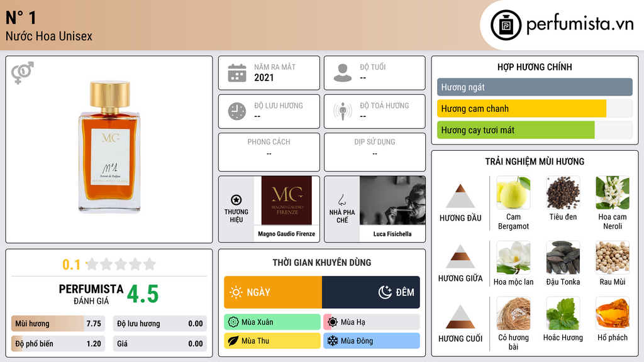Click the Nước Hoa Unisex subtitle
The height and width of the screenshot is (362, 644).
pyautogui.click(x=49, y=36)
